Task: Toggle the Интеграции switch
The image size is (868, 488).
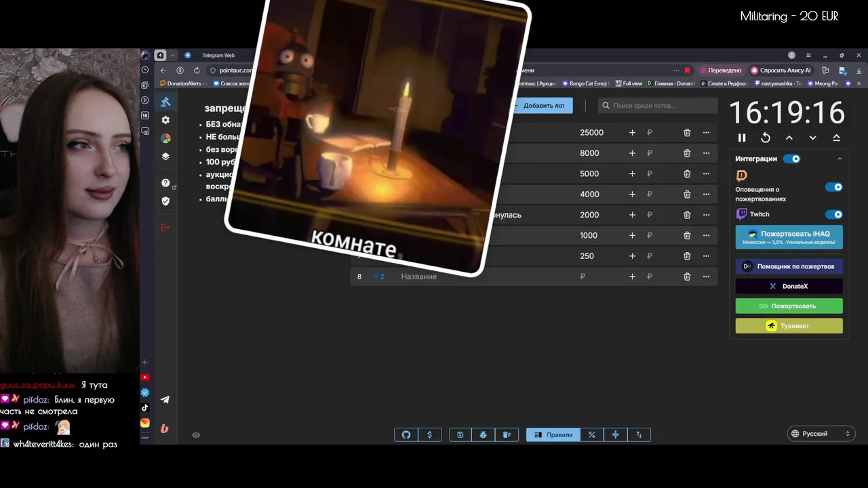Action: tap(791, 159)
